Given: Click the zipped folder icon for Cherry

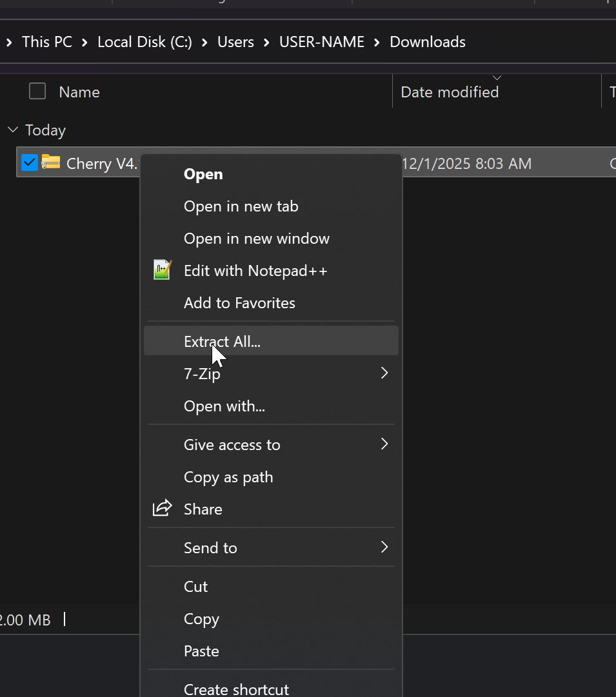Looking at the screenshot, I should point(51,162).
